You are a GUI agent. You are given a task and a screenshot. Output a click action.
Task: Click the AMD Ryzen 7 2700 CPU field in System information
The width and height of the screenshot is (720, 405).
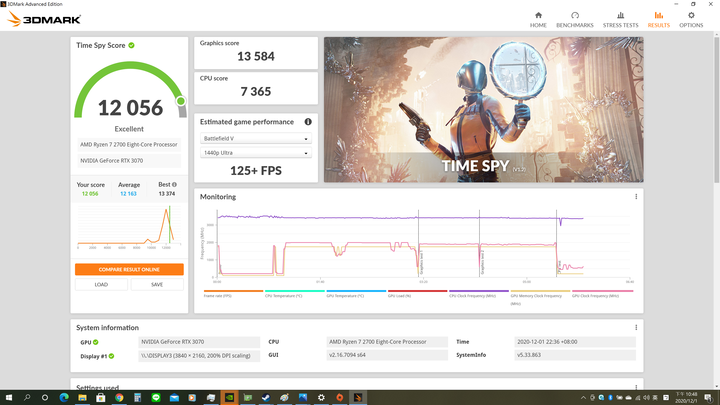click(387, 342)
